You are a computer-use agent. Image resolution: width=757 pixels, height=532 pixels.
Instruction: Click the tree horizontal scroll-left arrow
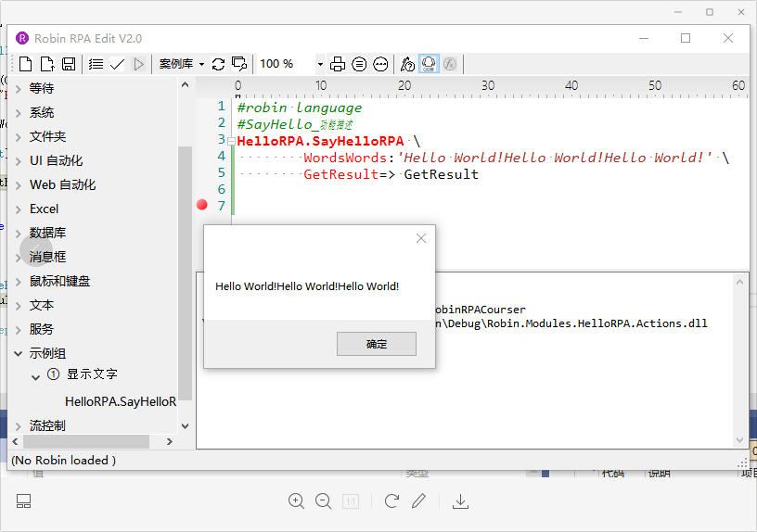15,441
